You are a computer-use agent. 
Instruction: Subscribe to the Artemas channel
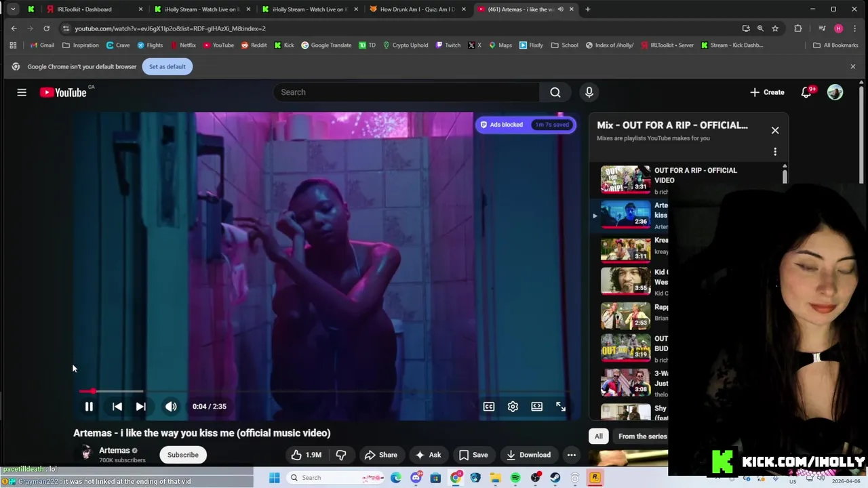[x=183, y=455]
